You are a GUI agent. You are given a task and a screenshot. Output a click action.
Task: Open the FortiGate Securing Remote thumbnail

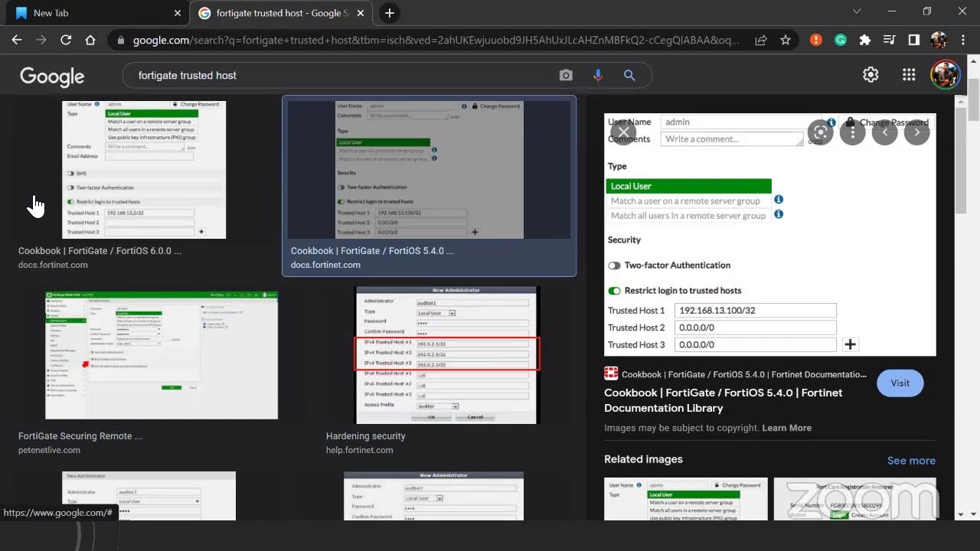162,355
